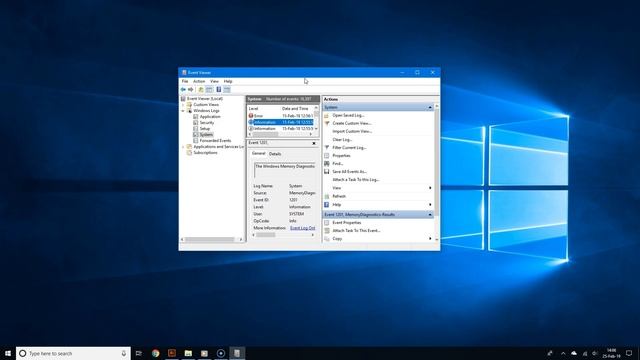Click the Event Viewer taskbar button

237,353
